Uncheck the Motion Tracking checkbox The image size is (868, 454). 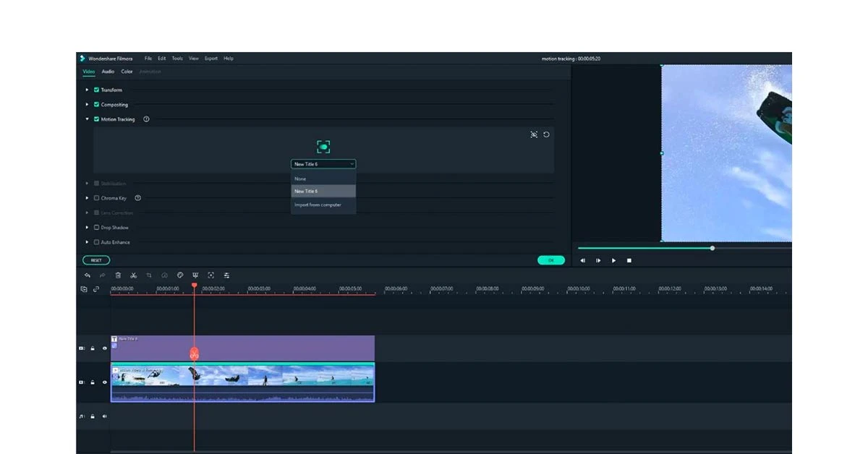(96, 119)
